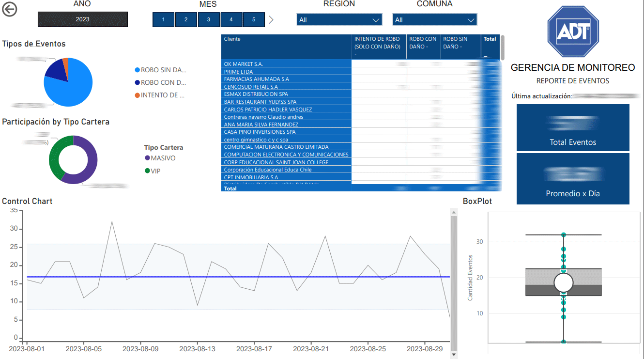
Task: Sort by Cliente column header
Action: [x=287, y=47]
